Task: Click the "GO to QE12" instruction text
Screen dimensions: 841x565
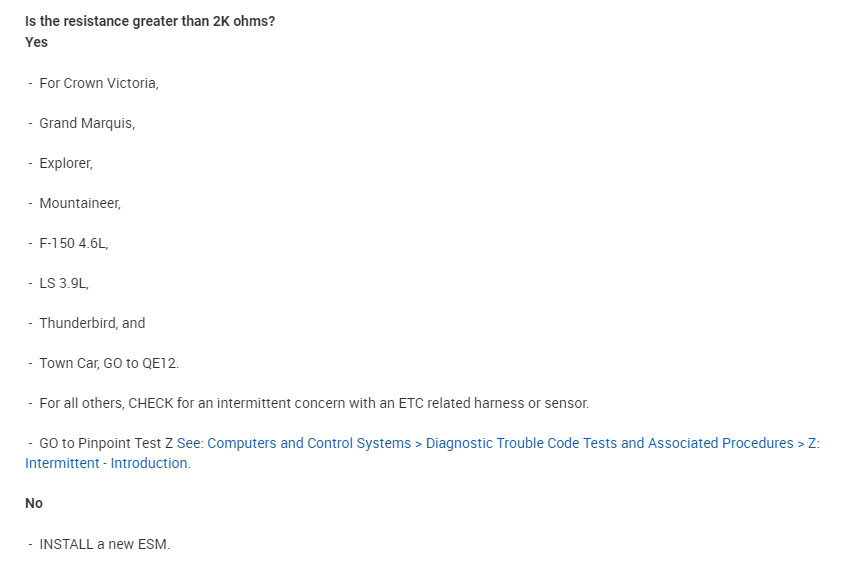Action: [x=141, y=363]
